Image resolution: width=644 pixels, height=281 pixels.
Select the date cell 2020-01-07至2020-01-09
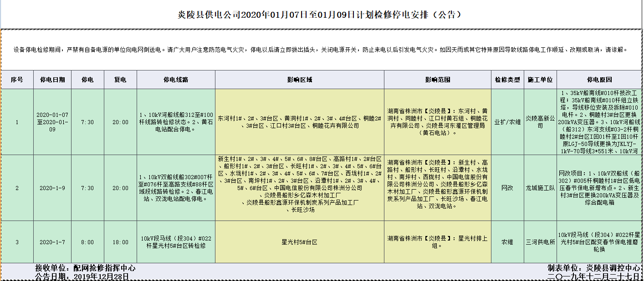pos(52,122)
